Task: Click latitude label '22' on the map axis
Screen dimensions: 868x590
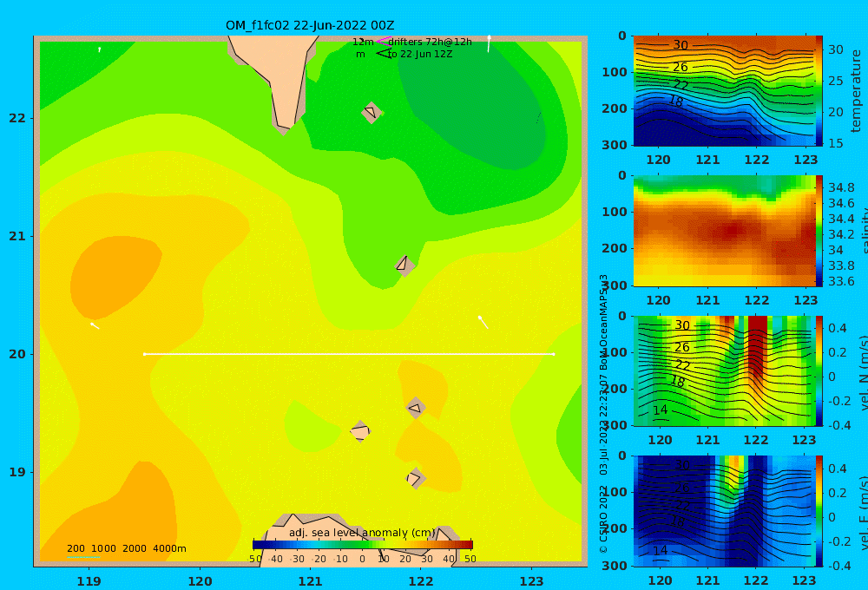Action: [17, 118]
